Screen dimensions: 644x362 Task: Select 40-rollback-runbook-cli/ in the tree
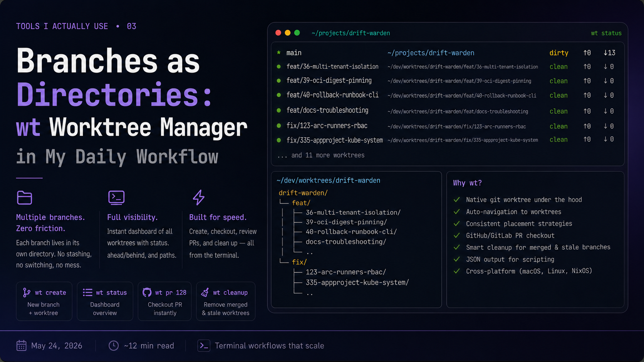351,232
